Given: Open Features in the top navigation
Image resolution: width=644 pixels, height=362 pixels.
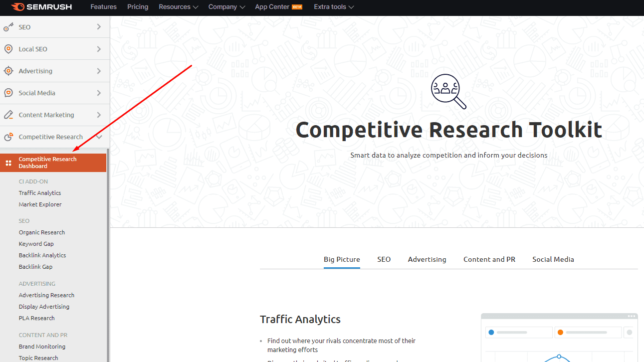Looking at the screenshot, I should 103,7.
